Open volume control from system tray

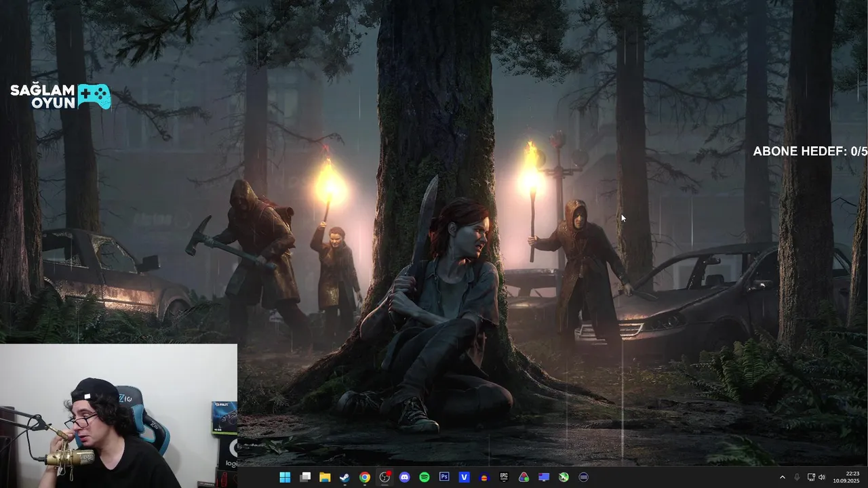[822, 477]
